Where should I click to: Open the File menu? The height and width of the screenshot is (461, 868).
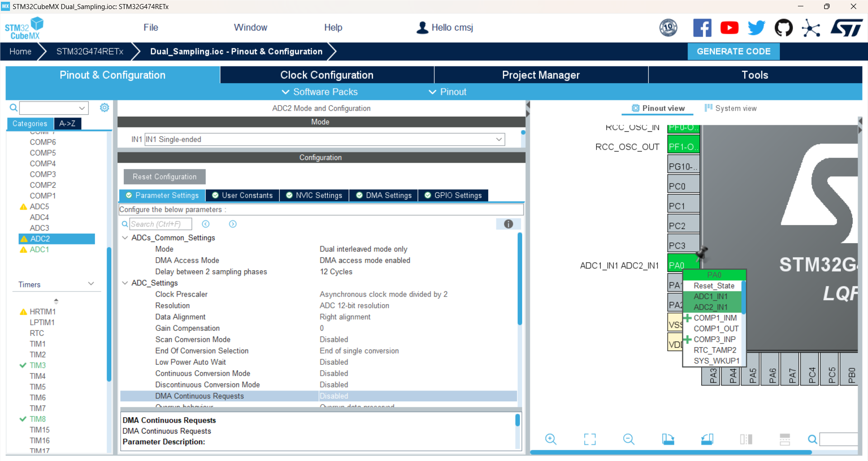pos(151,28)
